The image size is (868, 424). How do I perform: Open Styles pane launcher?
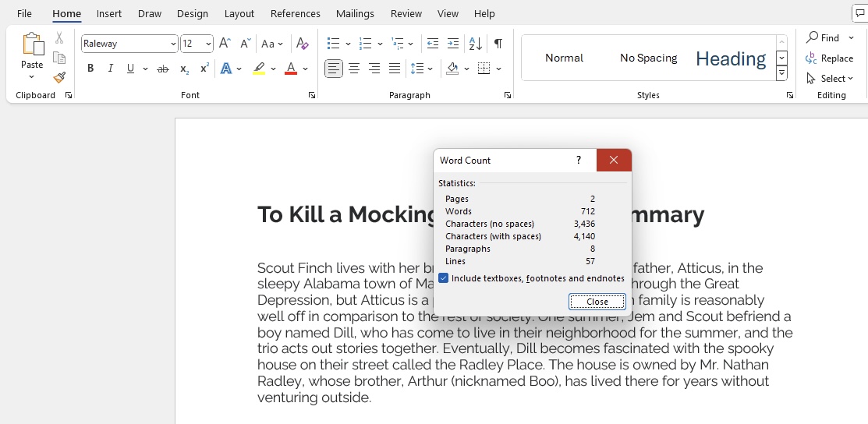[x=789, y=95]
